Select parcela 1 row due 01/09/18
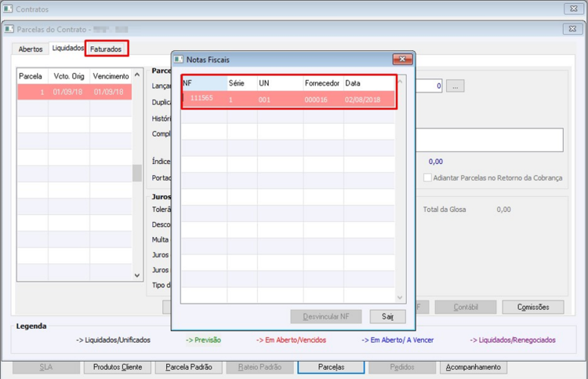Image resolution: width=588 pixels, height=379 pixels. click(x=74, y=92)
